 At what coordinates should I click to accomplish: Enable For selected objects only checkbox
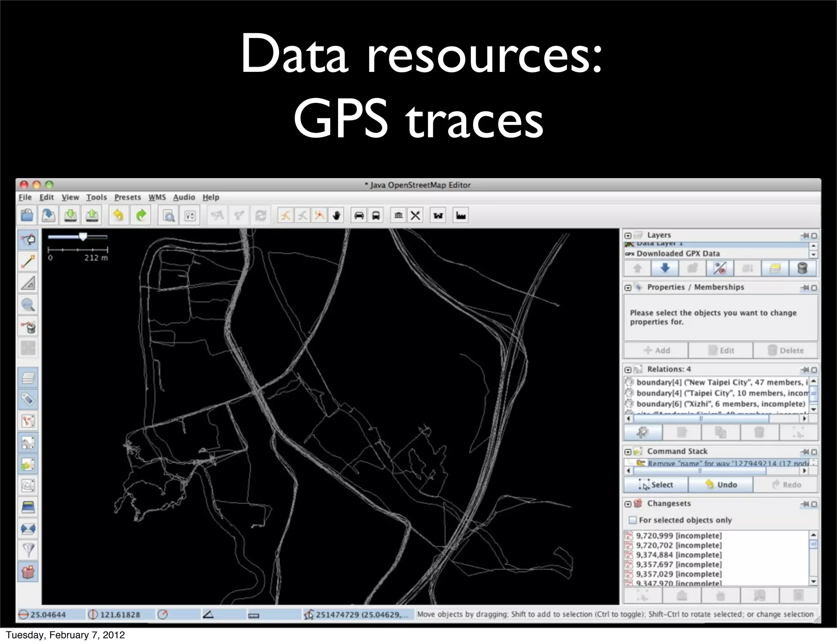coord(633,520)
